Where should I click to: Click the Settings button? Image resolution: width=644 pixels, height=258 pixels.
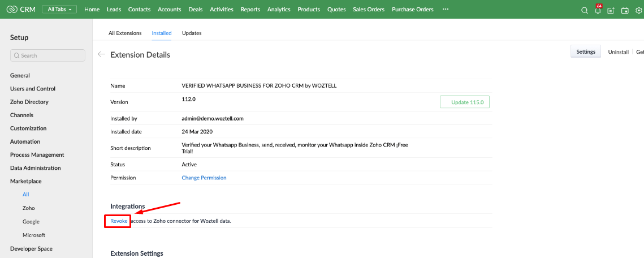586,51
